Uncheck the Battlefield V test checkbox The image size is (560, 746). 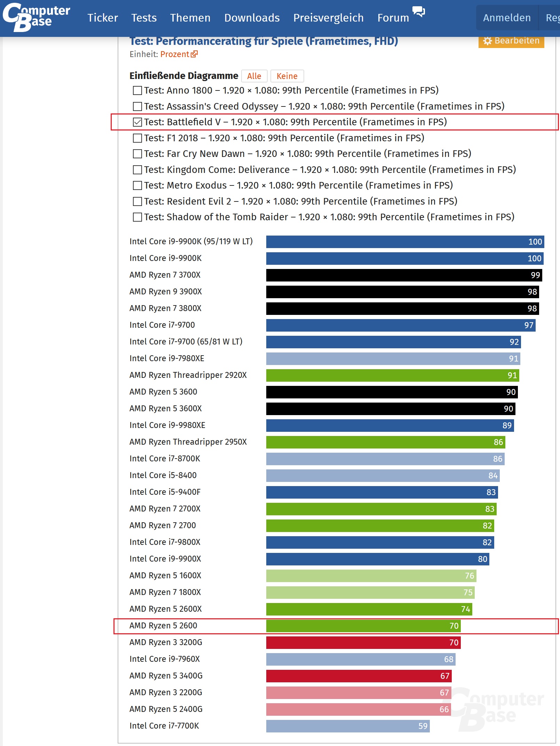pyautogui.click(x=137, y=122)
